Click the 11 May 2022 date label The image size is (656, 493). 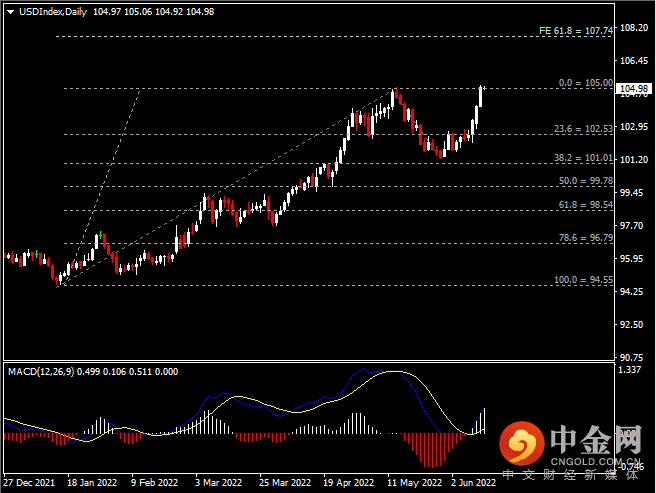click(415, 483)
